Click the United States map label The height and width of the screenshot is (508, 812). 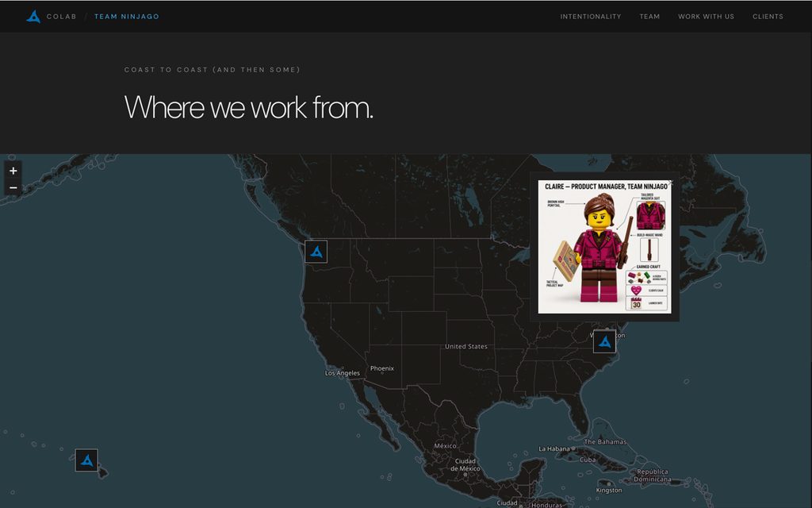click(x=466, y=346)
